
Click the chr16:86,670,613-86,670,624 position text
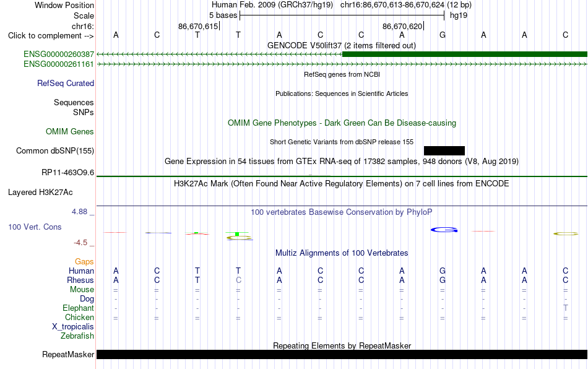tap(392, 5)
